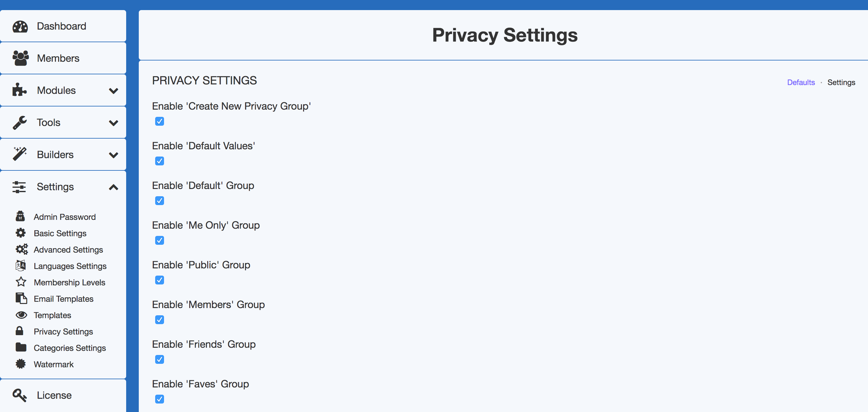Open Email Templates settings page
This screenshot has width=868, height=412.
63,299
